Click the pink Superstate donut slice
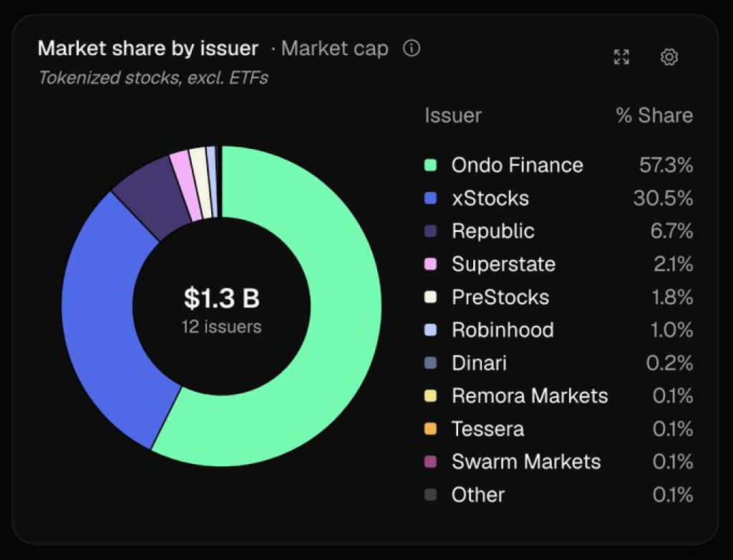Image resolution: width=733 pixels, height=560 pixels. click(186, 185)
